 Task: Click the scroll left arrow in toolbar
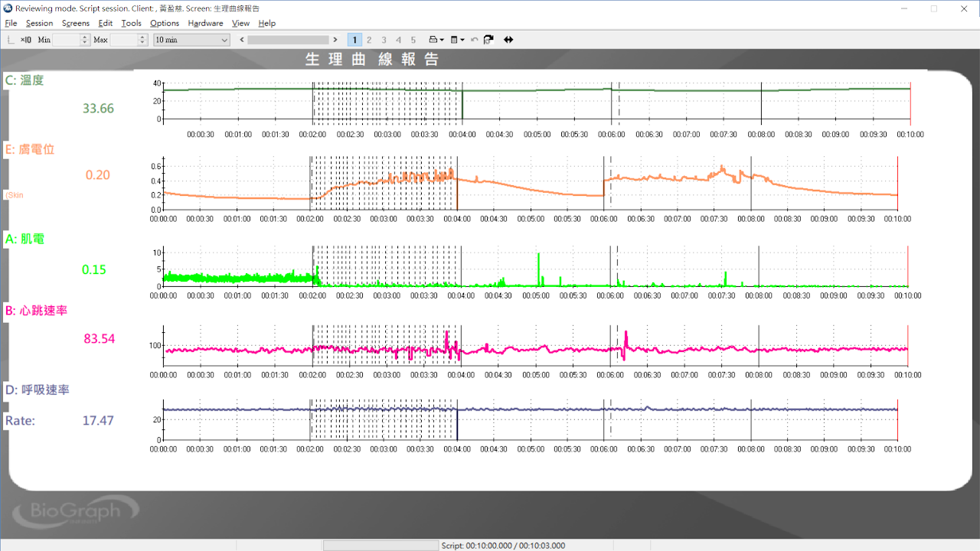242,40
